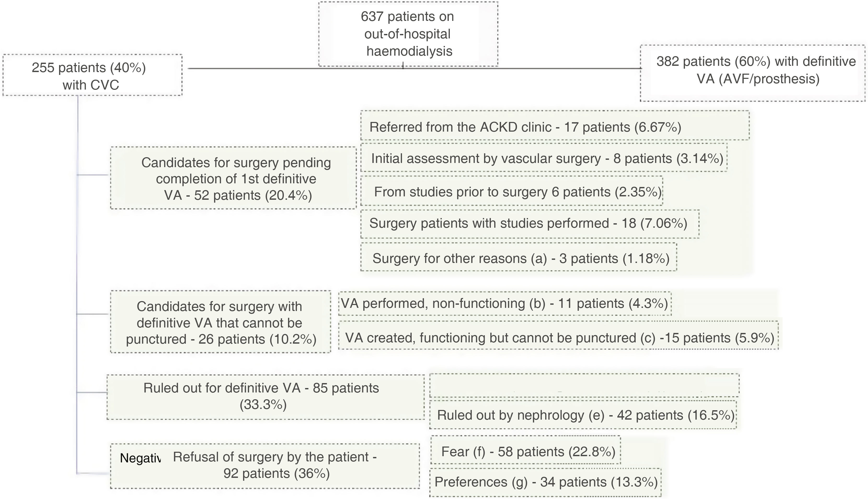Click the 637 patients on haemodialysis box
Image resolution: width=868 pixels, height=499 pixels.
tap(408, 34)
